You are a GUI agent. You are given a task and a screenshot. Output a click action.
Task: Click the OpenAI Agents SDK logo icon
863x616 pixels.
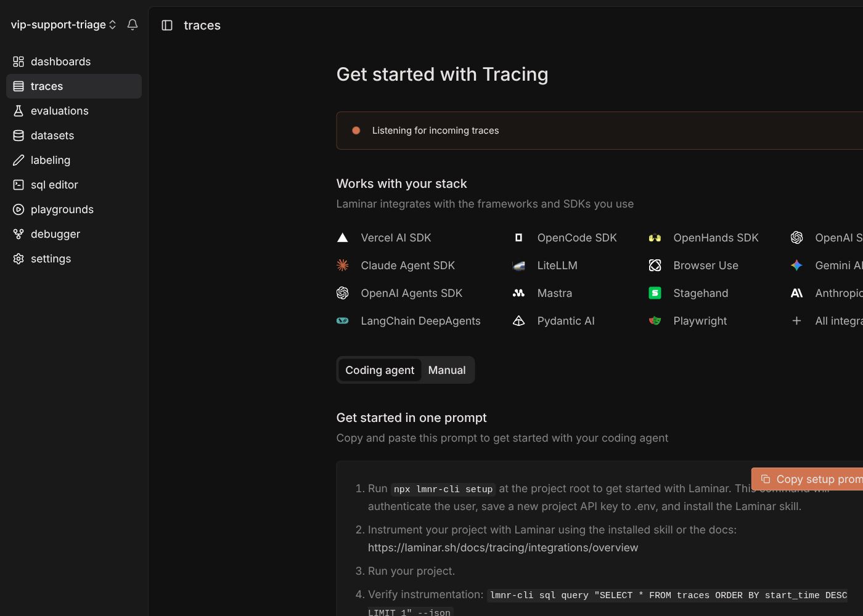coord(343,293)
